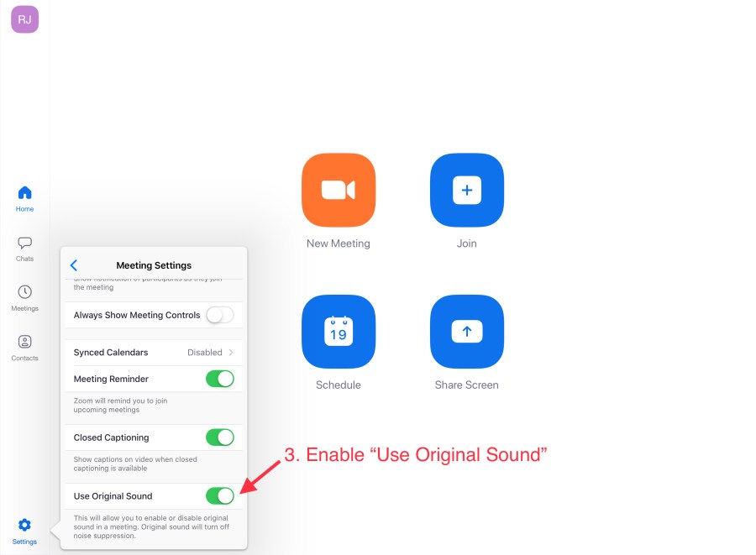Open the Meetings clock icon
The height and width of the screenshot is (555, 756).
(24, 297)
